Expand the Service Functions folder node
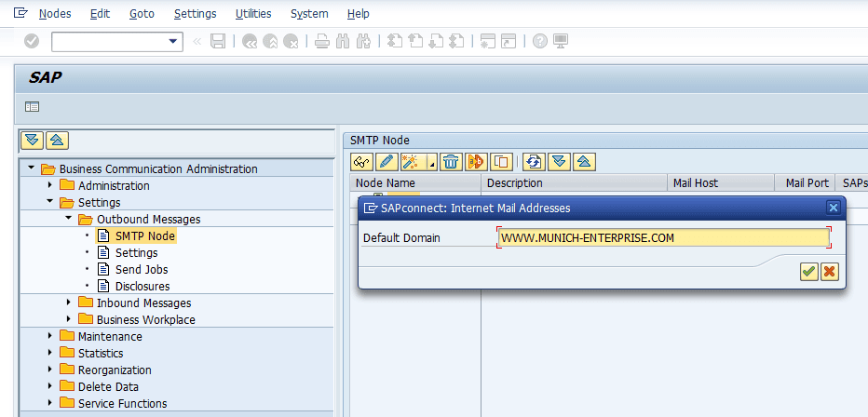 [49, 403]
